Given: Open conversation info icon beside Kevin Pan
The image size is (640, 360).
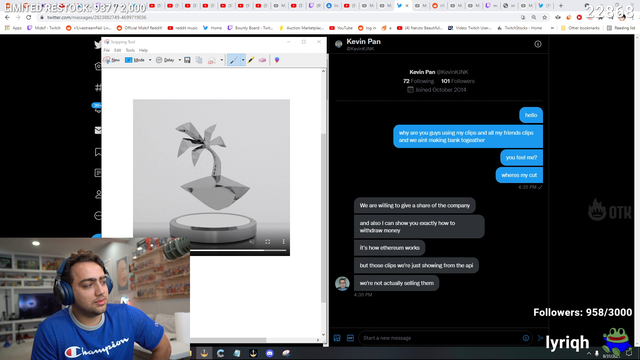Looking at the screenshot, I should [538, 44].
